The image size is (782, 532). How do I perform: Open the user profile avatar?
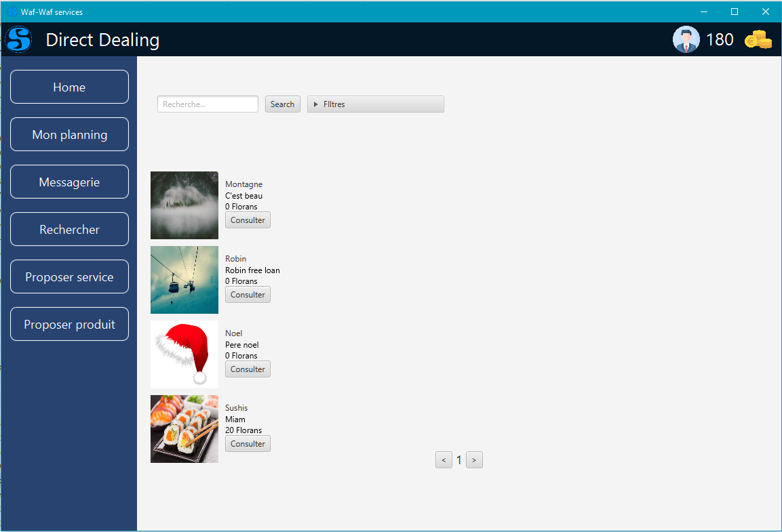click(x=686, y=39)
